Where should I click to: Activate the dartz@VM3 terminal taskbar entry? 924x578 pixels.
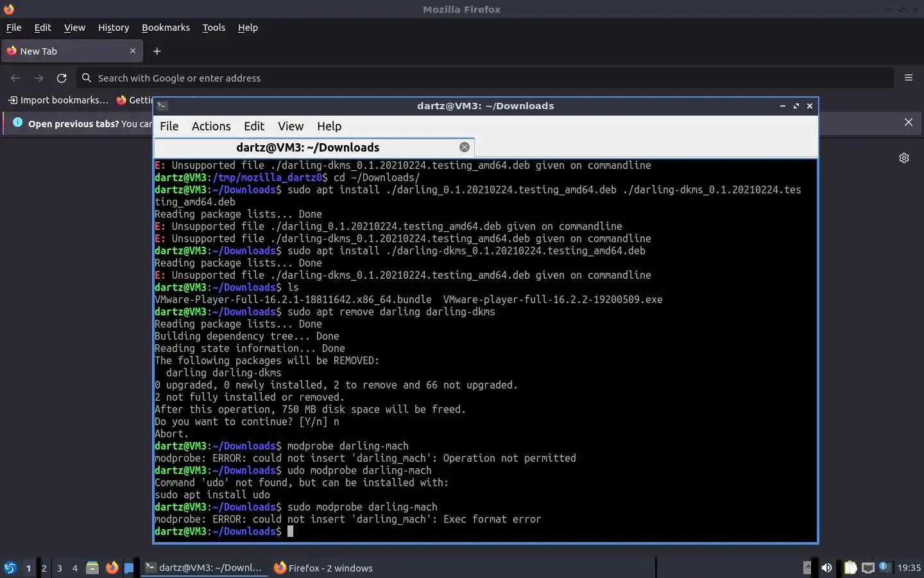click(x=204, y=568)
